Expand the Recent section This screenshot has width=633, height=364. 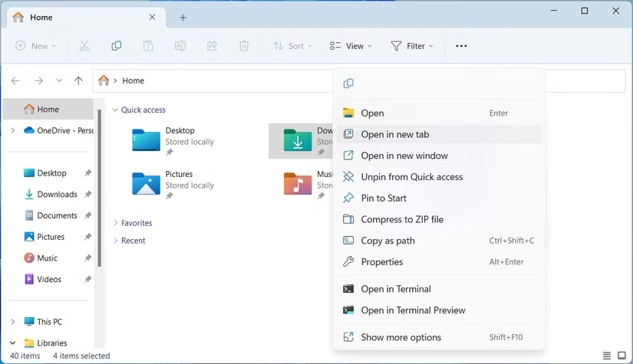[x=116, y=241]
